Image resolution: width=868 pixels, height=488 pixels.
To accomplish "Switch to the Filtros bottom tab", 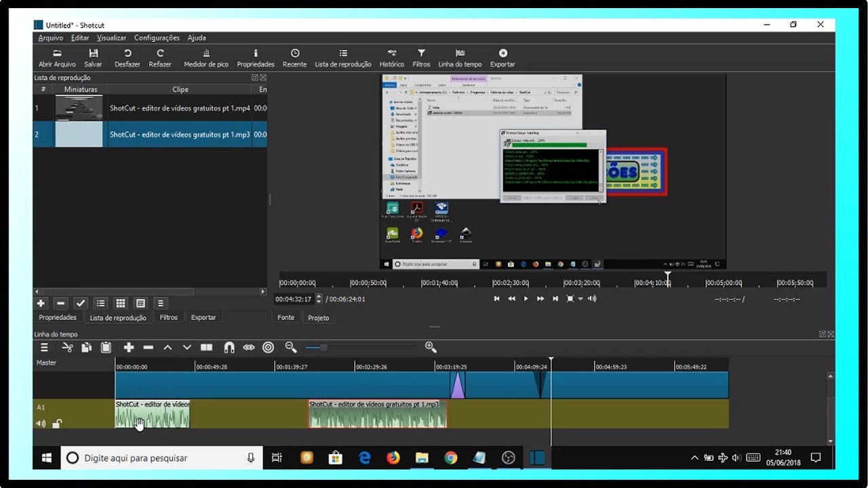I will coord(169,317).
